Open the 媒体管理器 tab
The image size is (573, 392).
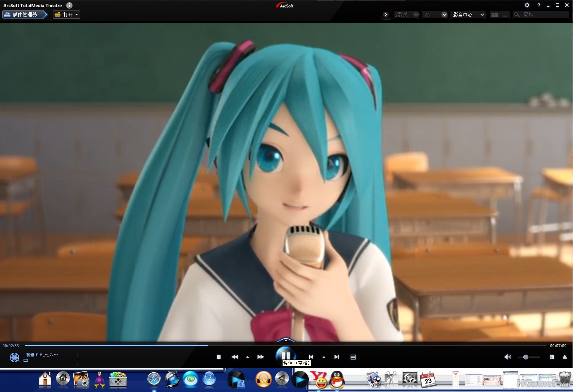[25, 15]
